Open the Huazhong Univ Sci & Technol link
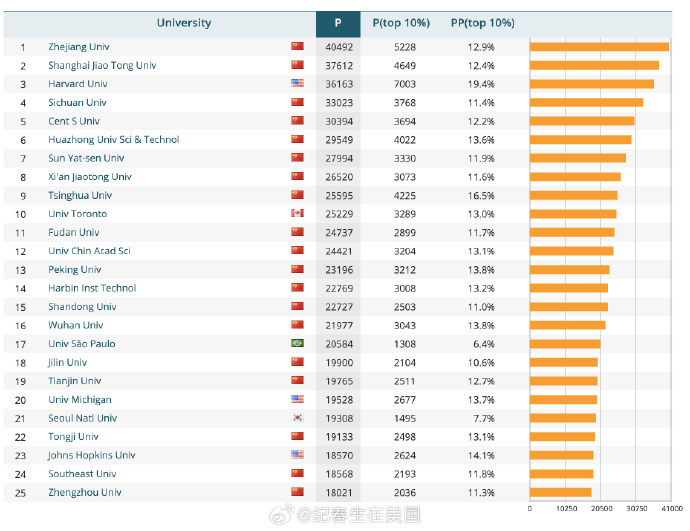This screenshot has height=531, width=690. (x=113, y=140)
